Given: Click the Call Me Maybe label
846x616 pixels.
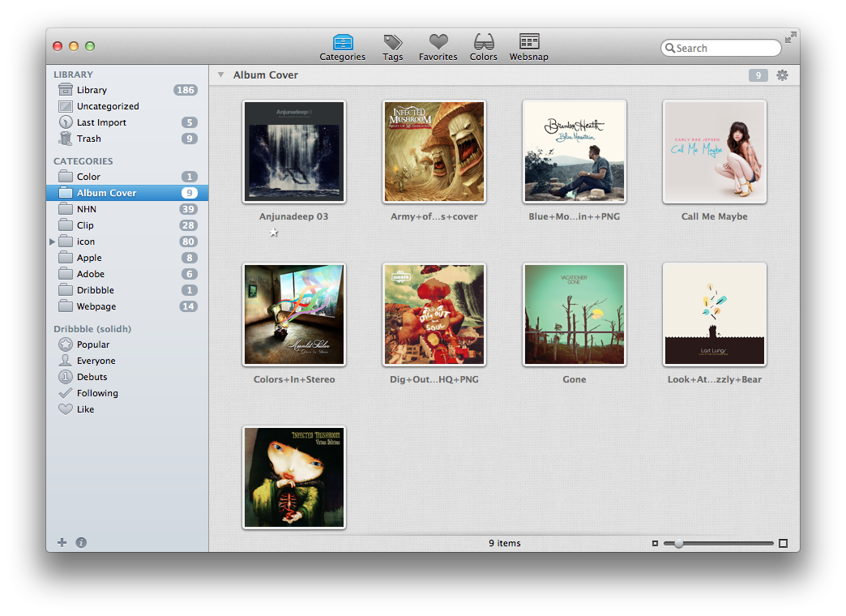Looking at the screenshot, I should tap(715, 216).
